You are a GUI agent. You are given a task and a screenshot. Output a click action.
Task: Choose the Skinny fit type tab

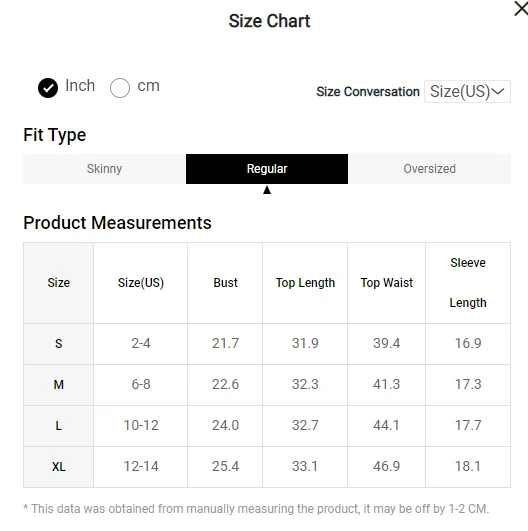point(104,169)
